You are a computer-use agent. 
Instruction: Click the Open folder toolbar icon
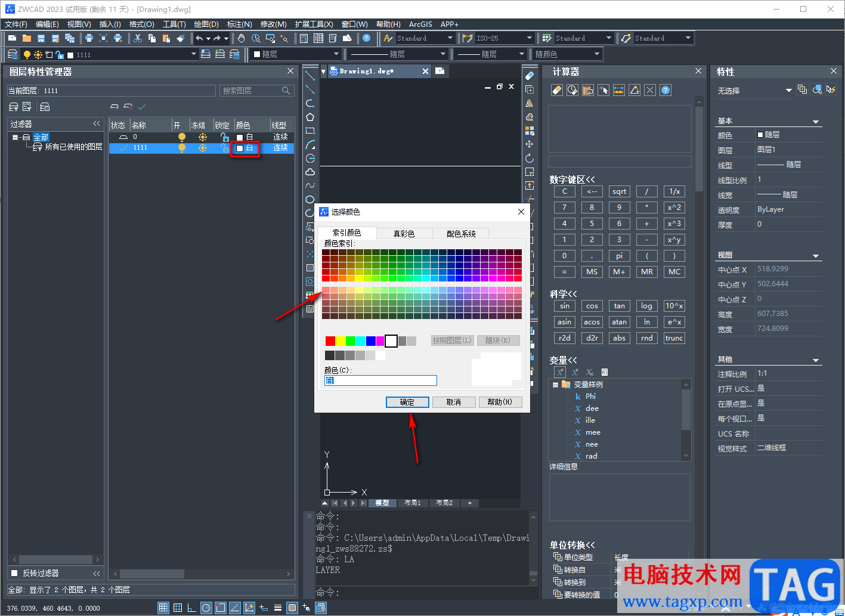click(27, 38)
